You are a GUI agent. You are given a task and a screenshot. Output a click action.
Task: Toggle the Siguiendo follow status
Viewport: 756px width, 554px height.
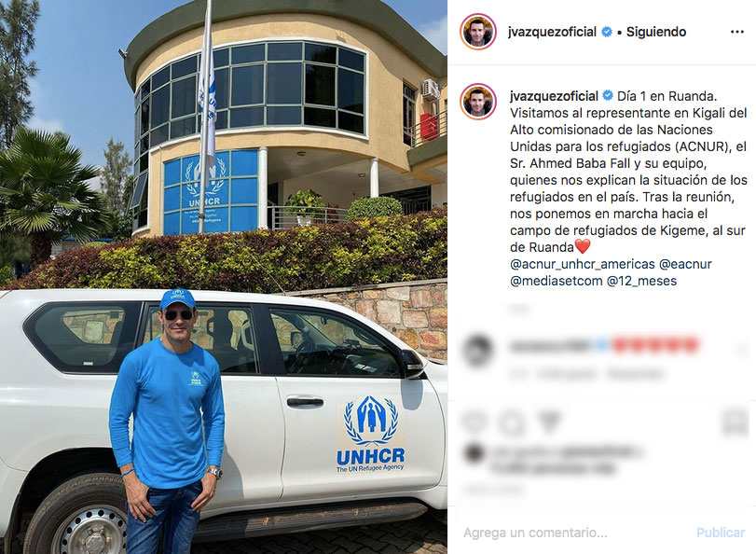pyautogui.click(x=655, y=32)
